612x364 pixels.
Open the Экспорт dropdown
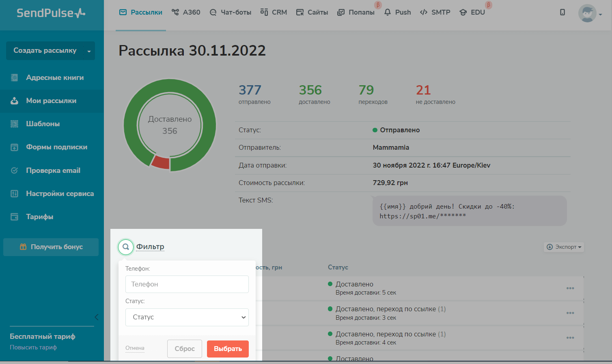point(564,247)
